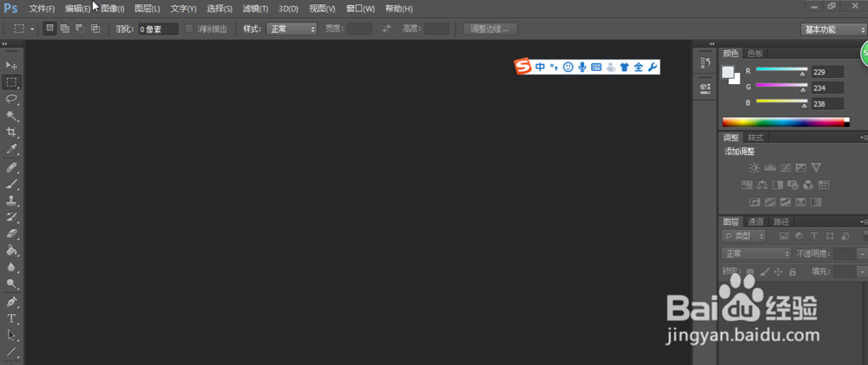Select the Paint Bucket tool
The image size is (868, 365).
(11, 250)
